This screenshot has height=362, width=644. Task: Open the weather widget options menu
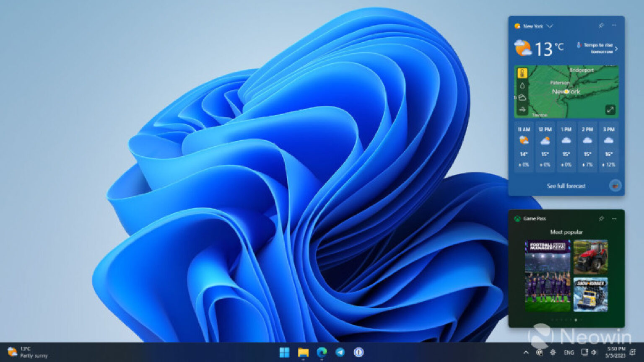click(614, 26)
